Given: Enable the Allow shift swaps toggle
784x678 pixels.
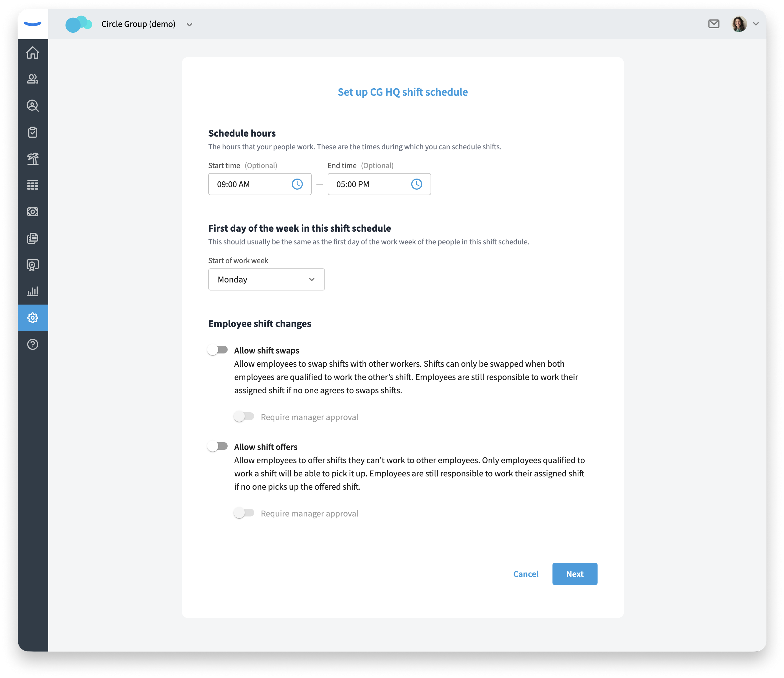Looking at the screenshot, I should click(x=218, y=350).
